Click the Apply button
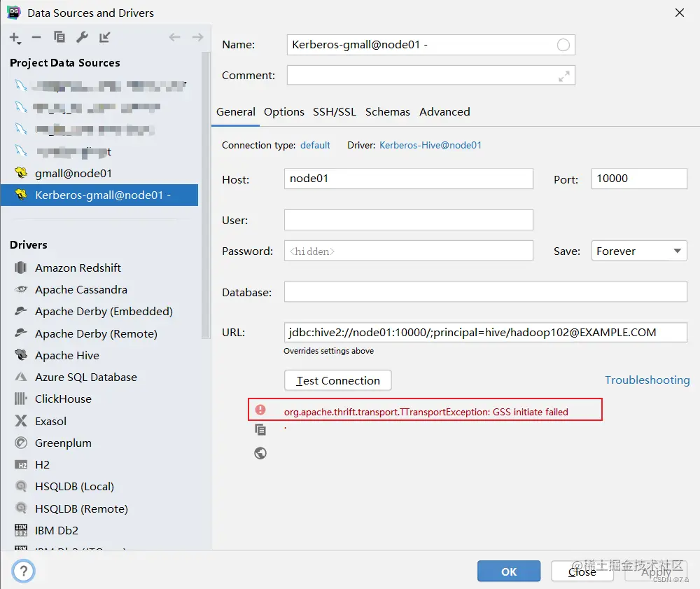The image size is (700, 589). pyautogui.click(x=656, y=571)
